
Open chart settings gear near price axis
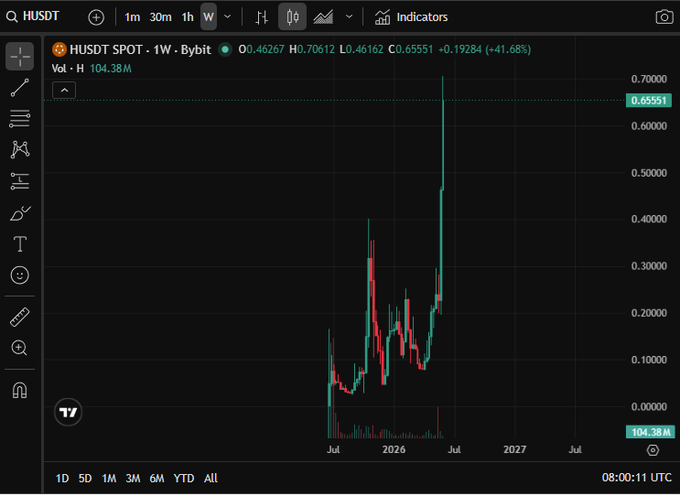(653, 450)
